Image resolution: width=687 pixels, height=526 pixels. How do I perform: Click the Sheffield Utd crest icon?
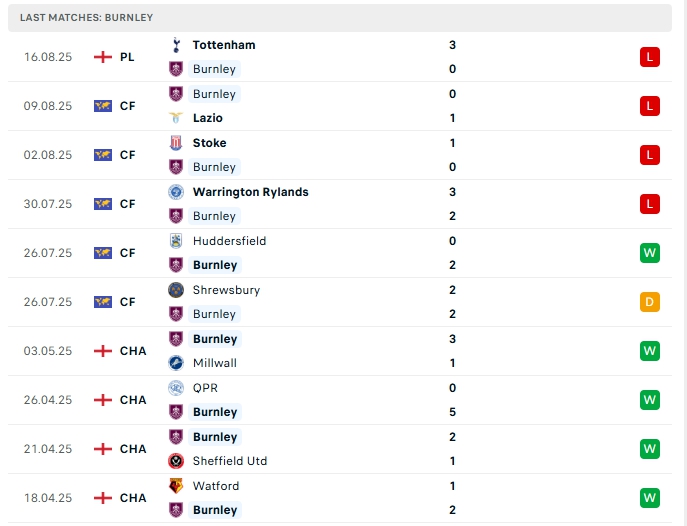pyautogui.click(x=176, y=461)
